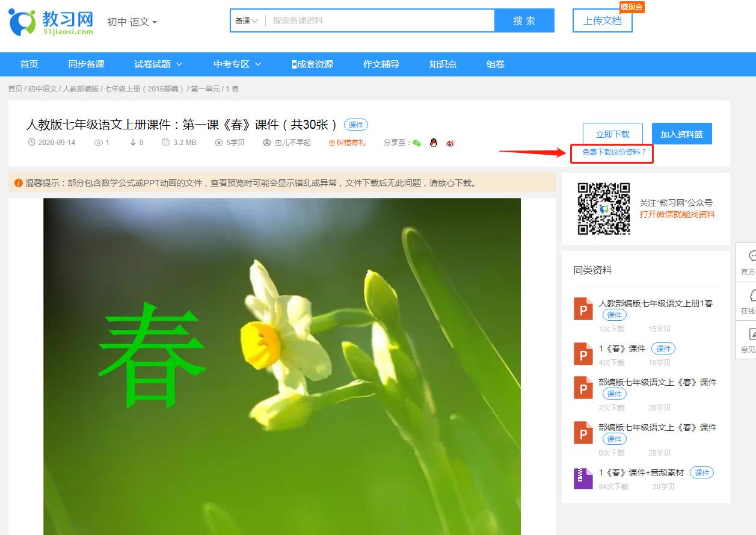The width and height of the screenshot is (756, 535).
Task: Open the 初中·语文 subject switcher
Action: tap(130, 20)
